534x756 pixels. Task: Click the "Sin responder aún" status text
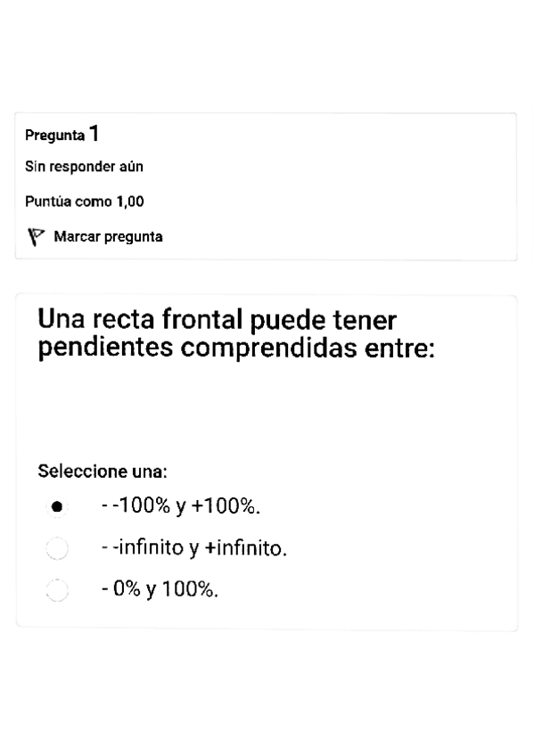click(84, 167)
